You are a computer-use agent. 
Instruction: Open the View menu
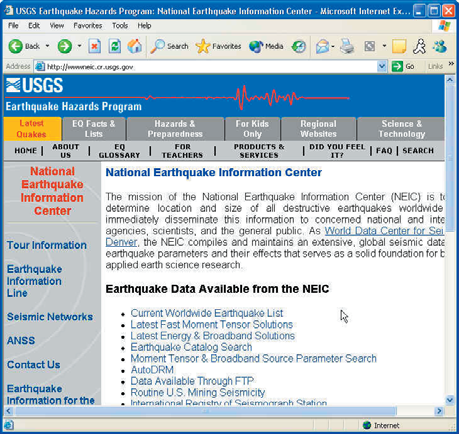coord(57,26)
